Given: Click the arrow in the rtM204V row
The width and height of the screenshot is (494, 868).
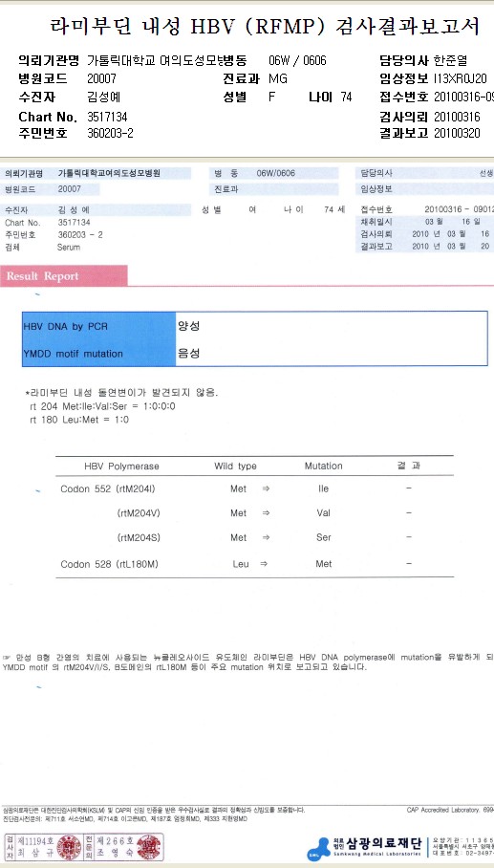Looking at the screenshot, I should tap(266, 513).
